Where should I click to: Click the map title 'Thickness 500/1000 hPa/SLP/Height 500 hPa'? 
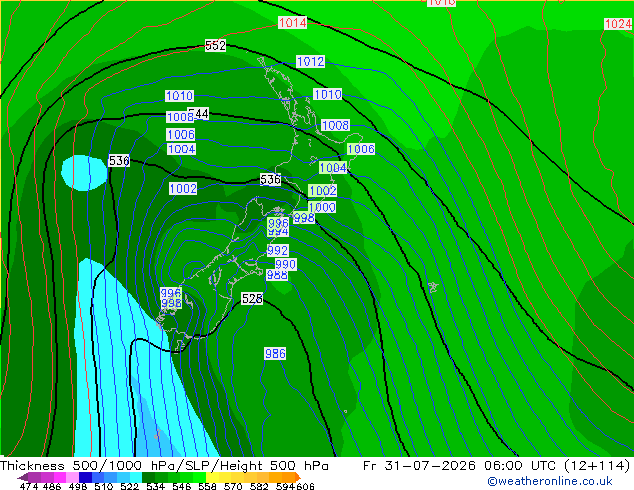click(x=164, y=466)
